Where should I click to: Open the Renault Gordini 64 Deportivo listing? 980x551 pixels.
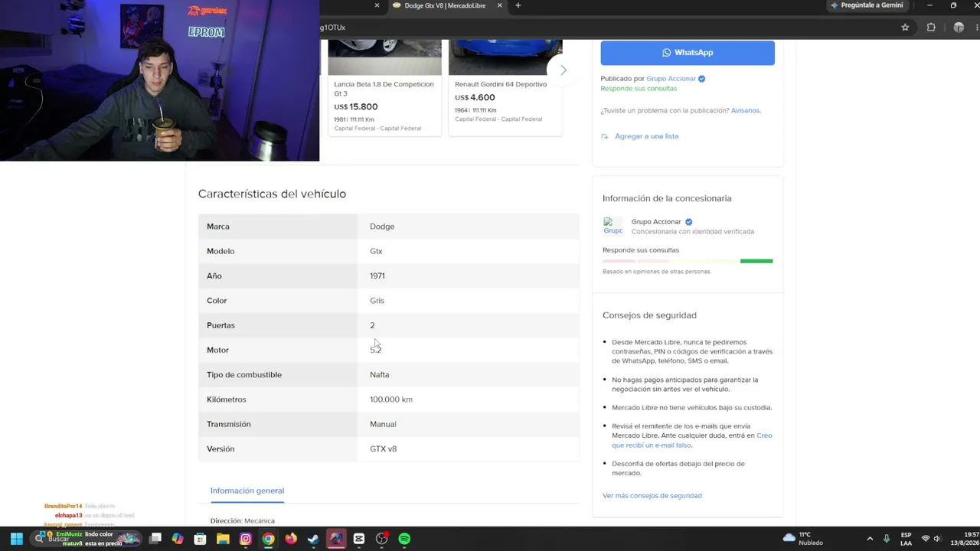click(505, 88)
